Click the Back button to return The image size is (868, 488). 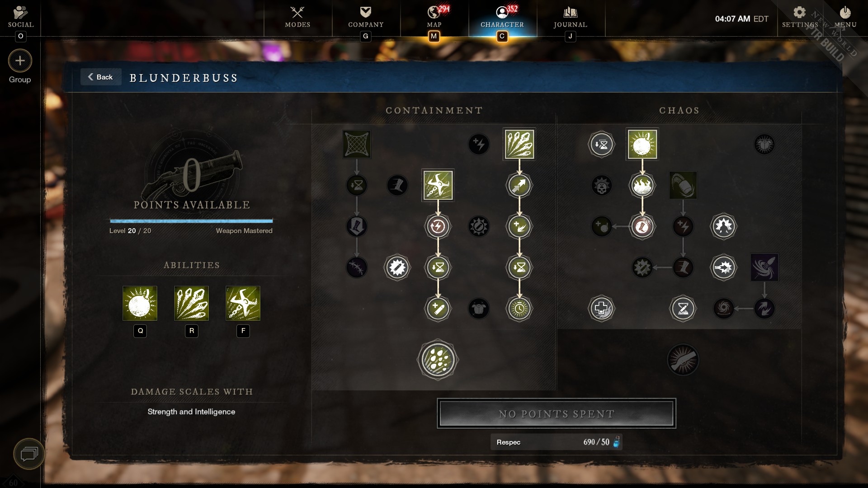click(100, 76)
